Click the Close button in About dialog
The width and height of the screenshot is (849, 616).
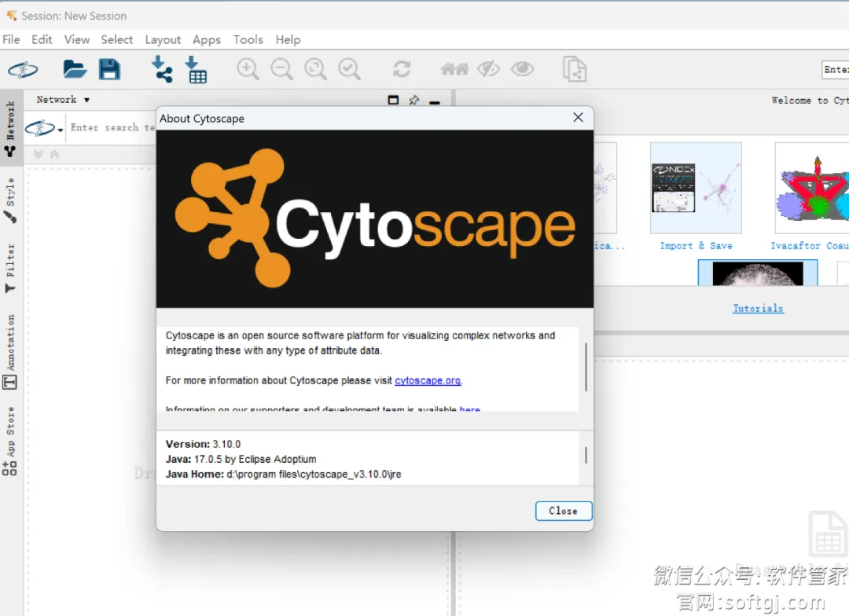(564, 511)
